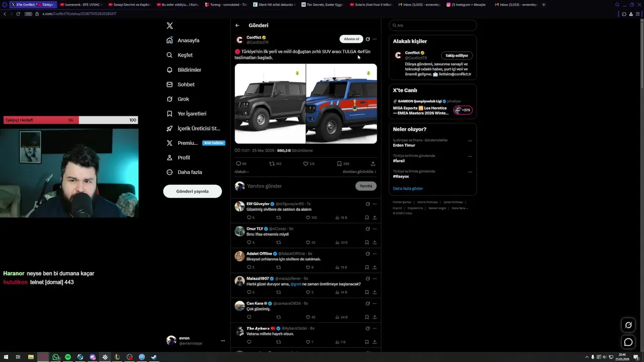This screenshot has width=644, height=362.
Task: Click the Yanıtını gönder reply field
Action: click(x=299, y=186)
